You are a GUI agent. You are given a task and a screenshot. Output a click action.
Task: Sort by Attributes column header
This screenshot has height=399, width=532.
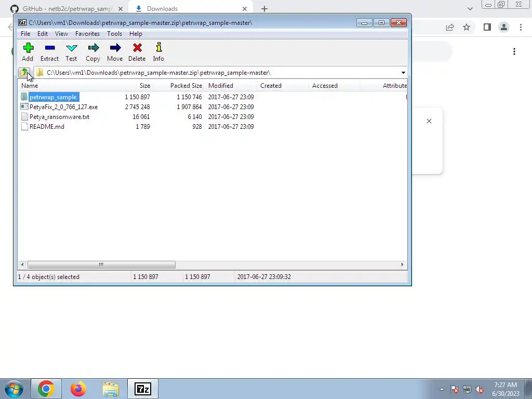tap(384, 86)
